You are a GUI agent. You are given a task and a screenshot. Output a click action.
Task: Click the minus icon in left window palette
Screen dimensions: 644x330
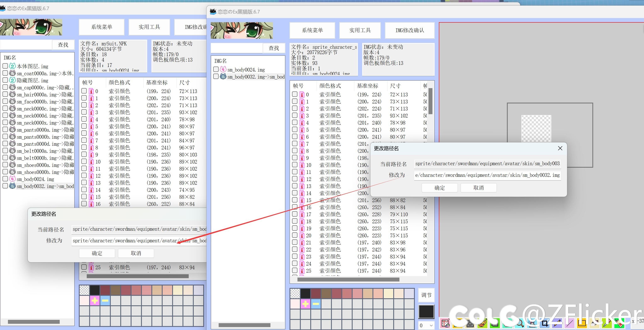105,301
